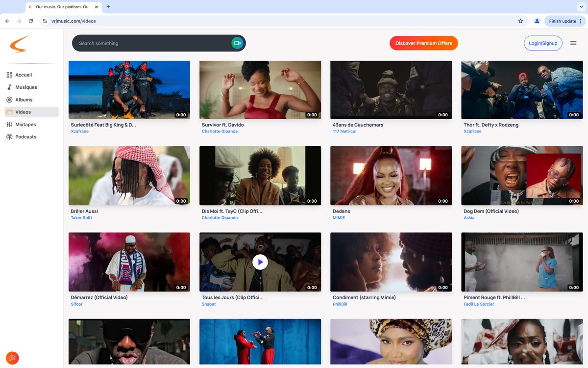Open Dis Moi ft. TayC thumbnail
The image size is (588, 368).
(260, 176)
